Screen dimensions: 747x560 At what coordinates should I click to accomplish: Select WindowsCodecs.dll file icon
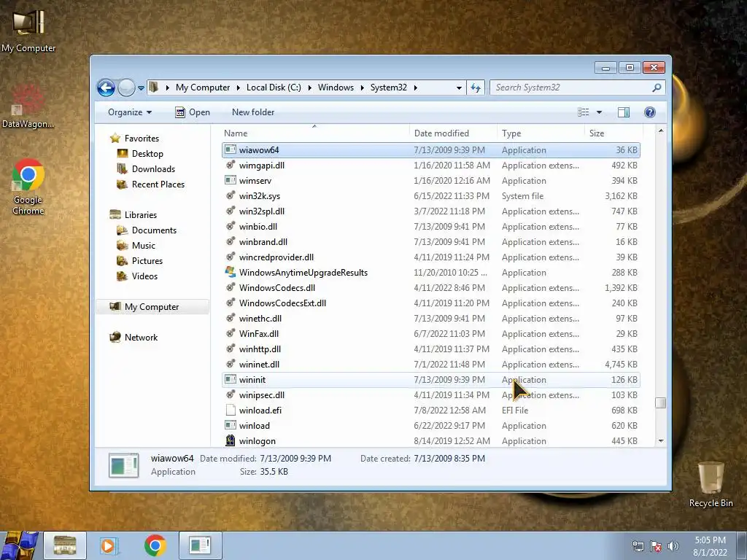tap(231, 287)
